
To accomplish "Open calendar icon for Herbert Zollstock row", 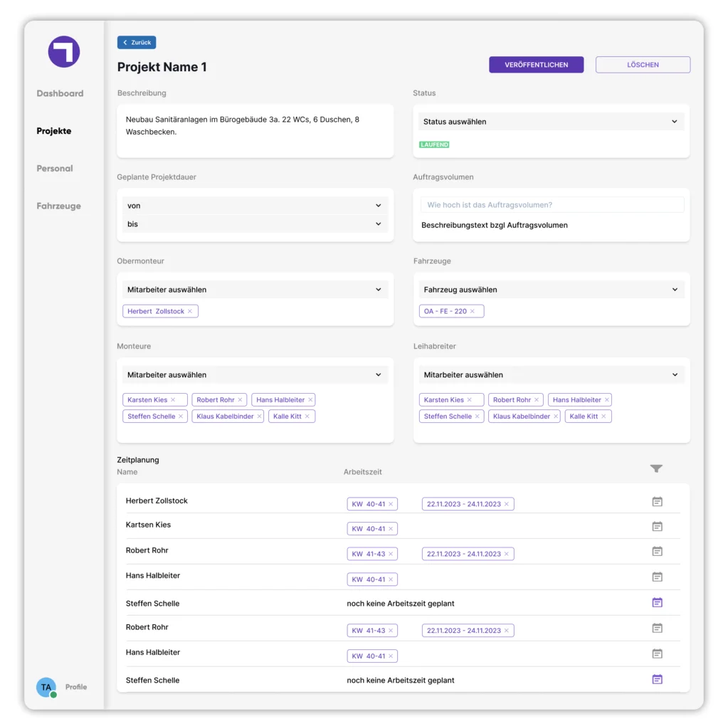I will (657, 501).
